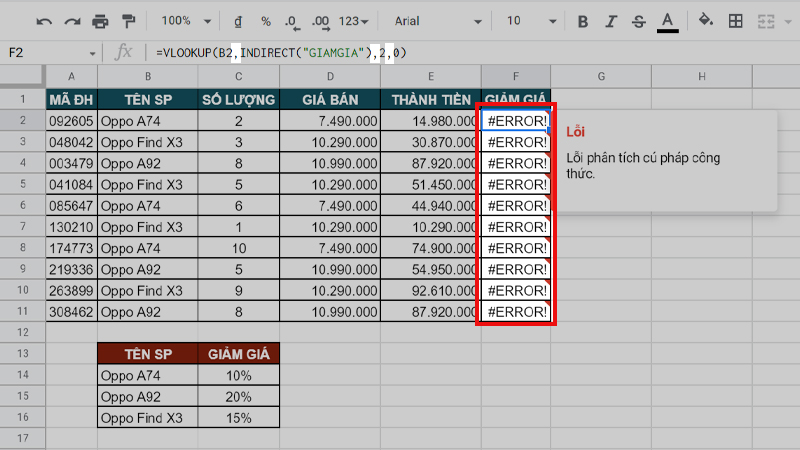Image resolution: width=800 pixels, height=450 pixels.
Task: Click cell showing 14.980.000
Action: click(431, 121)
